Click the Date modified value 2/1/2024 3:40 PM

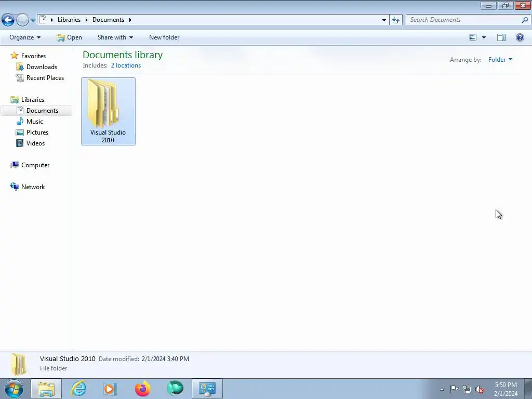[x=165, y=359]
